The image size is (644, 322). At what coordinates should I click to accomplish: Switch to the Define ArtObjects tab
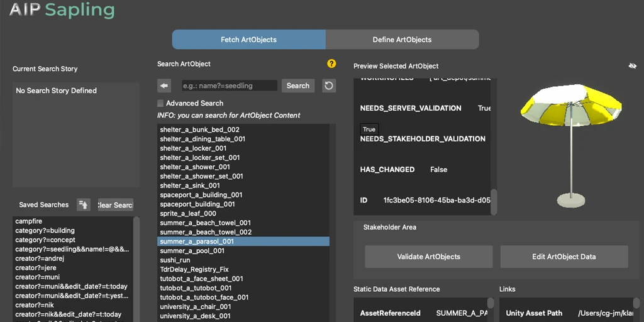[x=402, y=40]
